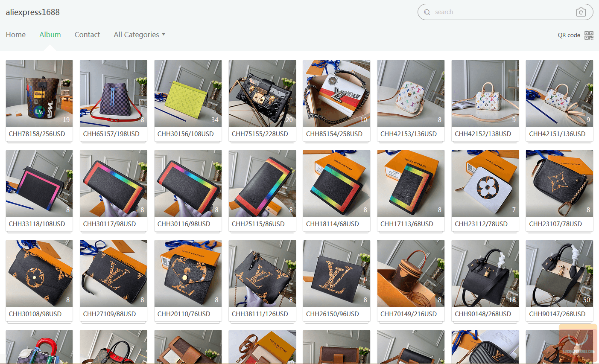Focus the search input field

point(505,12)
